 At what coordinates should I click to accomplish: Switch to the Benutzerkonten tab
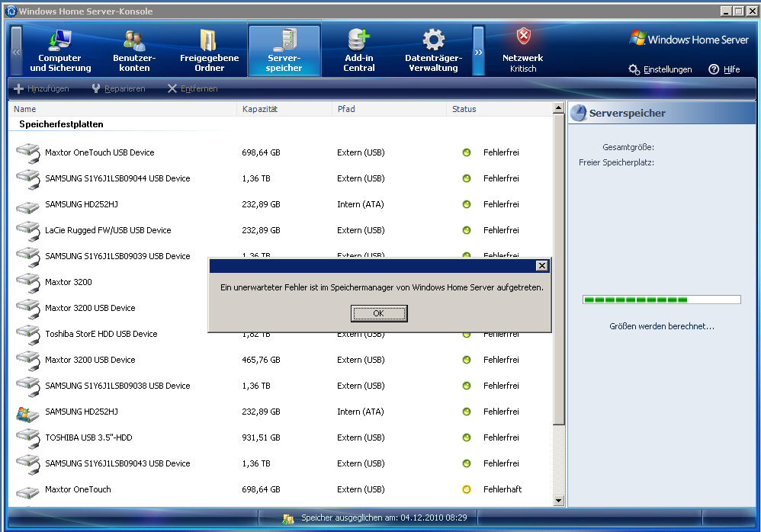[134, 50]
